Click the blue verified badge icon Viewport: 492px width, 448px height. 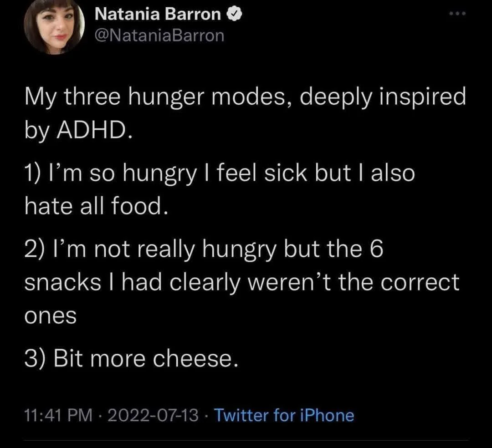coord(233,15)
